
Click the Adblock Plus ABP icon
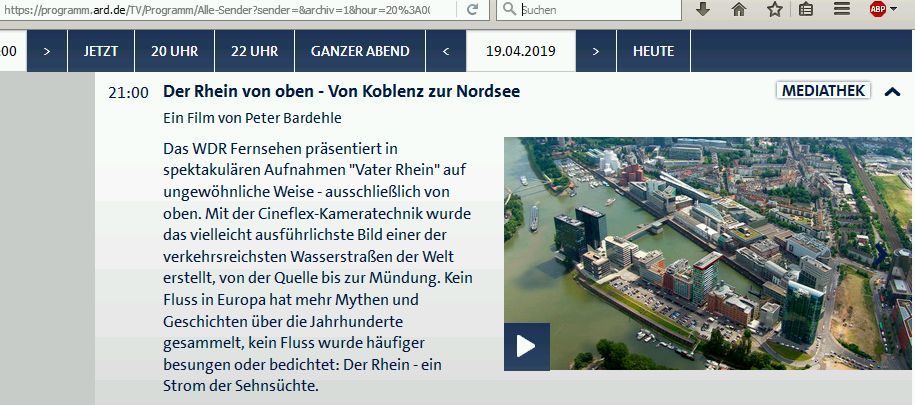[877, 9]
